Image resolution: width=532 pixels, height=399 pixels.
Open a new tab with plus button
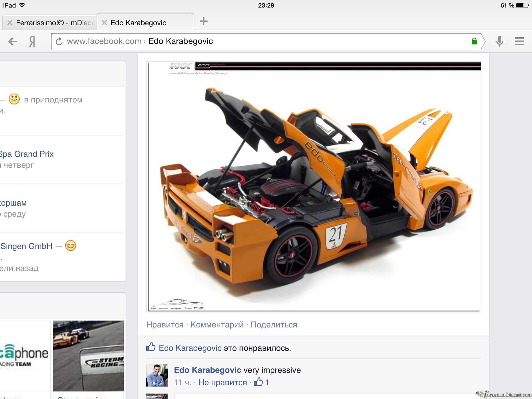click(204, 21)
